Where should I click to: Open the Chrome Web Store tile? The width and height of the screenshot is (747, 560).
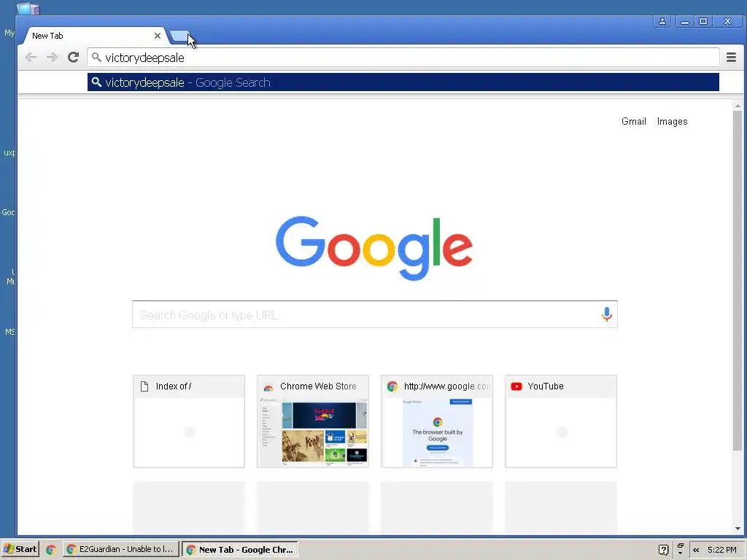click(313, 421)
